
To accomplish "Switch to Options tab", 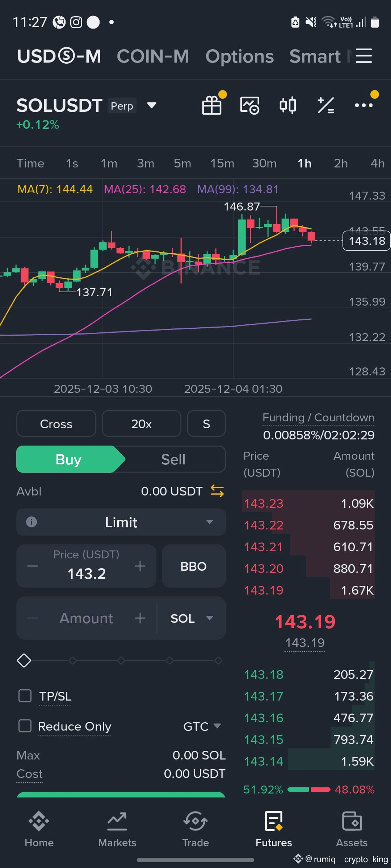I will pyautogui.click(x=240, y=56).
